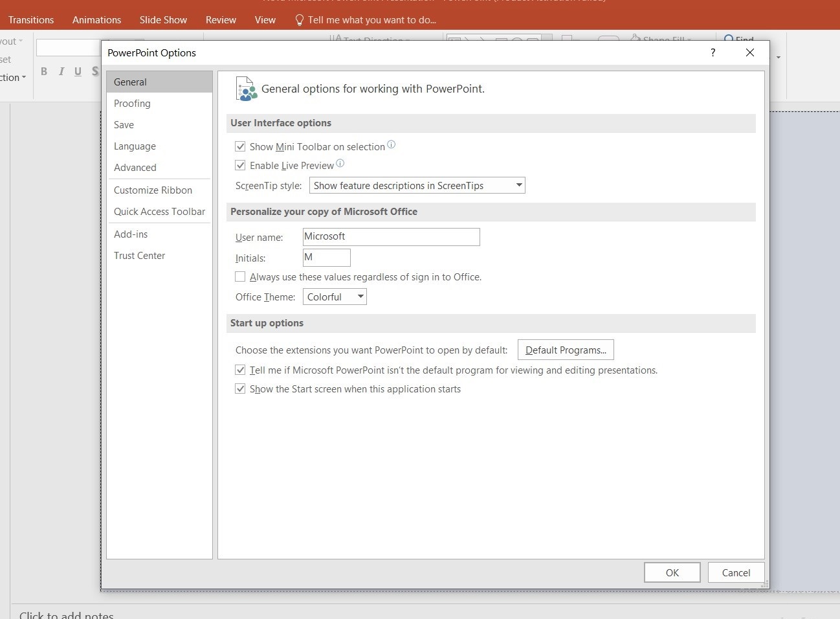The height and width of the screenshot is (619, 840).
Task: Open the Office Theme Colorful dropdown
Action: pyautogui.click(x=335, y=297)
